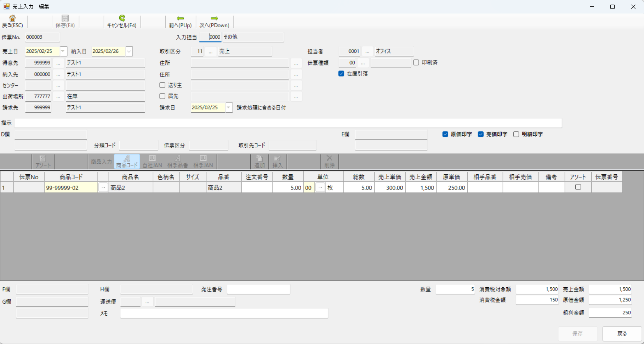Viewport: 644px width, 344px height.
Task: Click the 戻る(ESC) home icon
Action: pos(12,18)
